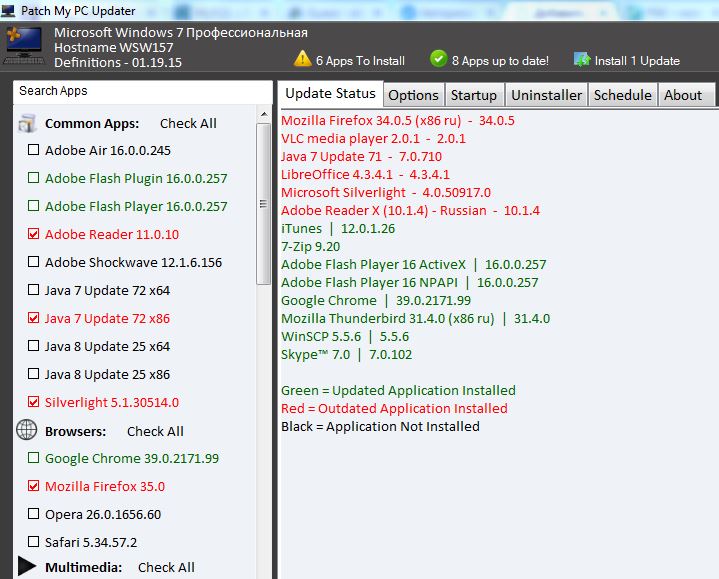This screenshot has width=719, height=579.
Task: Click Green = Updated Application legend text
Action: tap(398, 391)
